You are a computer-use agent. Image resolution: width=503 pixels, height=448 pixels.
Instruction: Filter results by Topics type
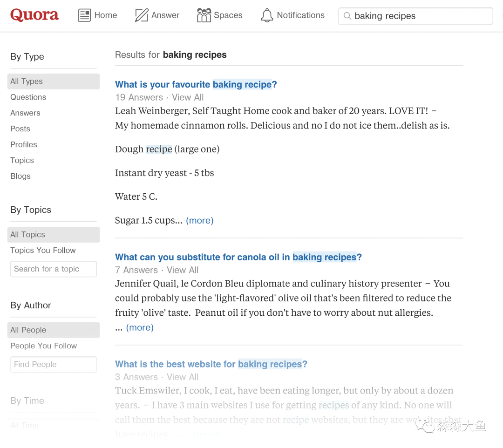(x=22, y=160)
